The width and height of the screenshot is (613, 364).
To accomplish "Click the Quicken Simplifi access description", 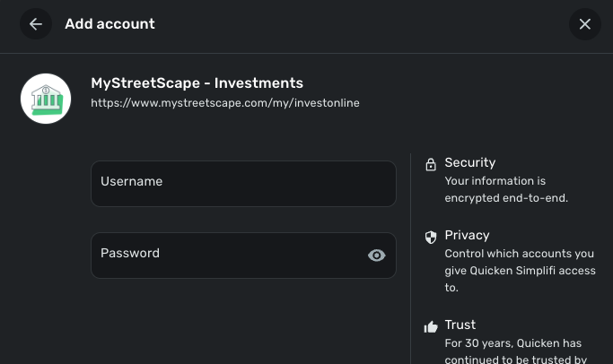I will (x=520, y=271).
